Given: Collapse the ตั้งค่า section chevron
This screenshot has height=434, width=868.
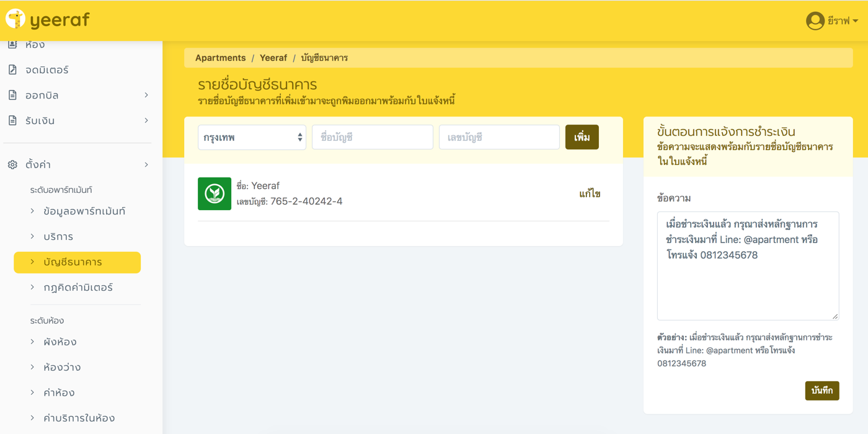Looking at the screenshot, I should coord(146,165).
